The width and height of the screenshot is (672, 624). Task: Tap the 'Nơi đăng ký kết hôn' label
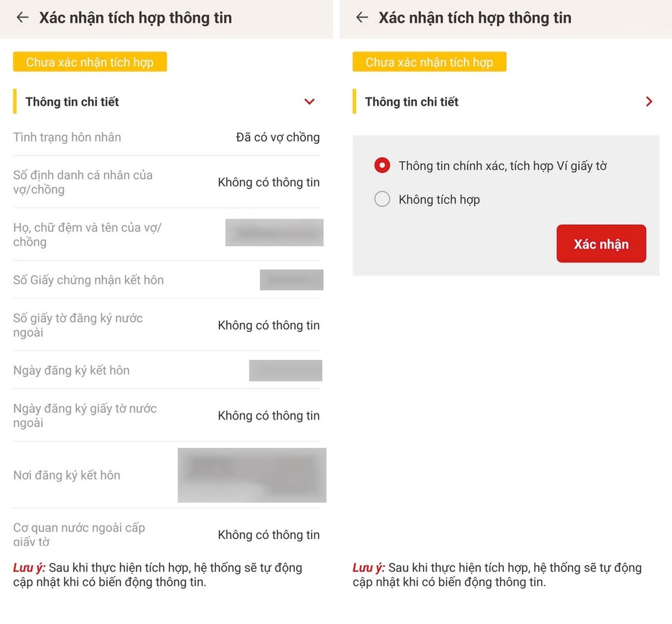point(67,475)
